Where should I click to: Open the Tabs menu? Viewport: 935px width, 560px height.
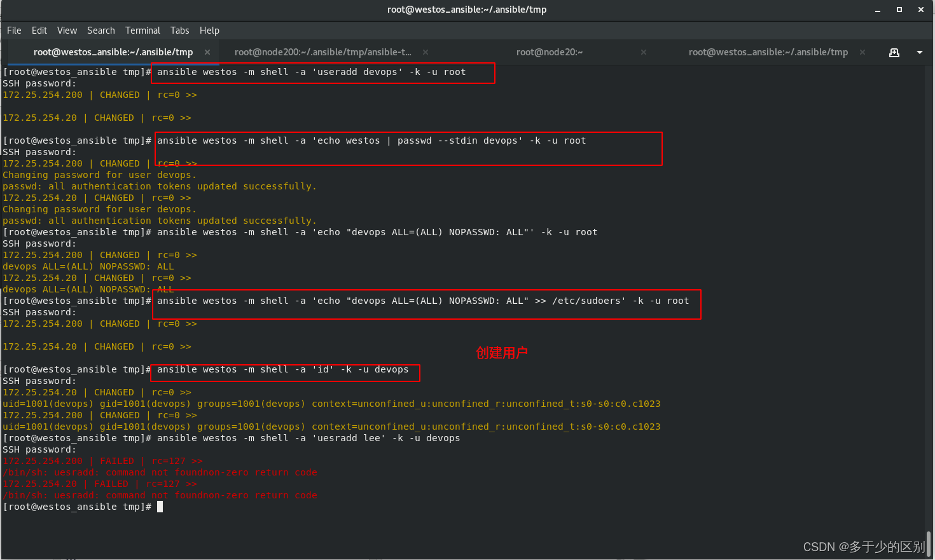click(179, 31)
